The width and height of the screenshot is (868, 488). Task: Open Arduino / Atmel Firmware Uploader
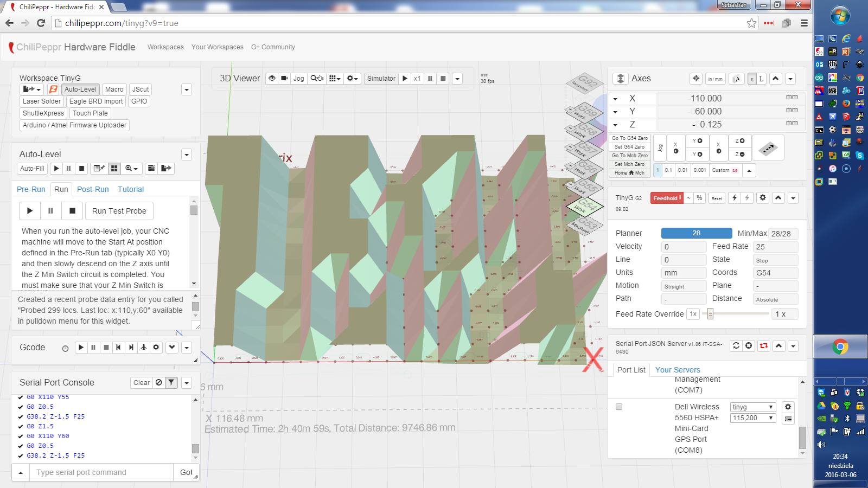coord(74,125)
